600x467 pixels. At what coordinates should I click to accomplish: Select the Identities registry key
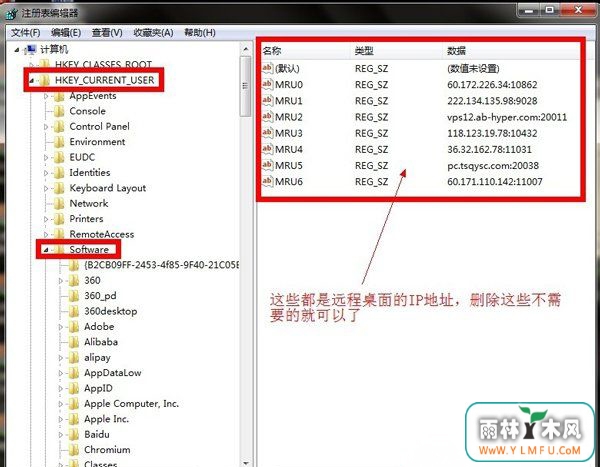tap(90, 173)
